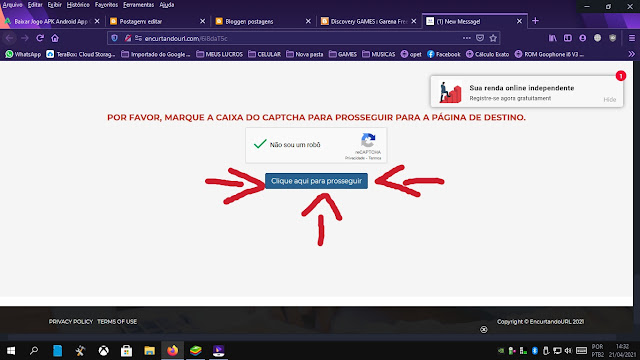The image size is (640, 360).
Task: Save page to Pocket
Action: click(x=480, y=38)
